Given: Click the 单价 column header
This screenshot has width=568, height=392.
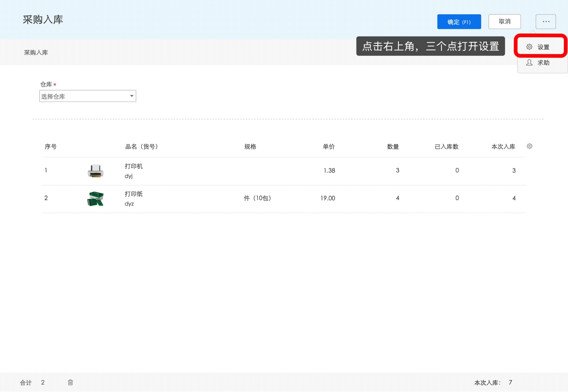Looking at the screenshot, I should point(329,147).
